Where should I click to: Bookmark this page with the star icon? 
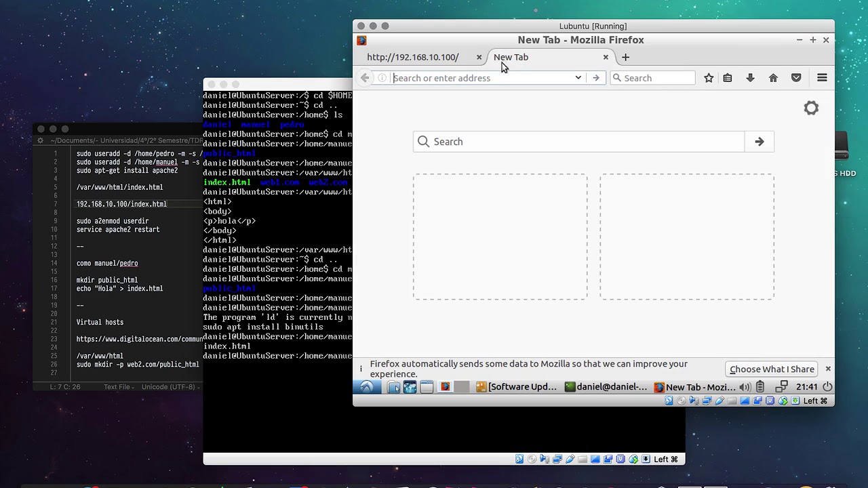pos(709,78)
